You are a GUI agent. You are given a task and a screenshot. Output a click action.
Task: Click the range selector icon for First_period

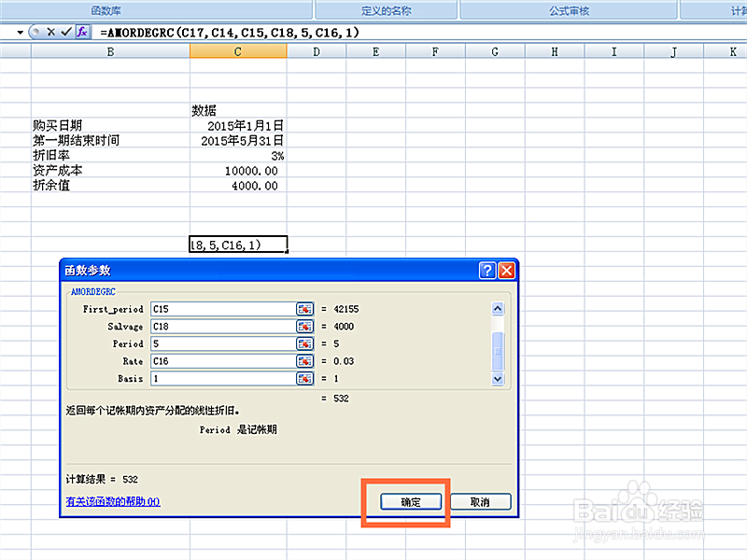click(305, 309)
